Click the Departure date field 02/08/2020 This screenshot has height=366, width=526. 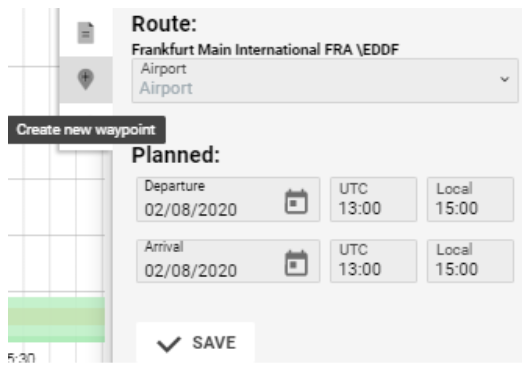pyautogui.click(x=228, y=199)
